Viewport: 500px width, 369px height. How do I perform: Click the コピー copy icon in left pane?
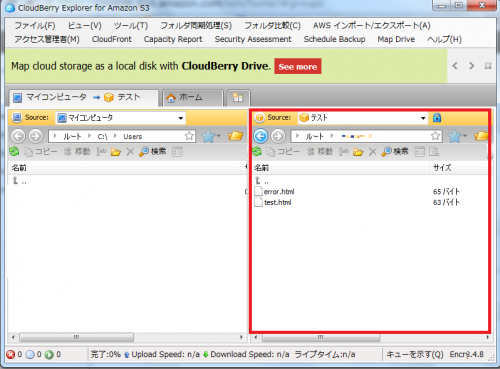tap(28, 152)
